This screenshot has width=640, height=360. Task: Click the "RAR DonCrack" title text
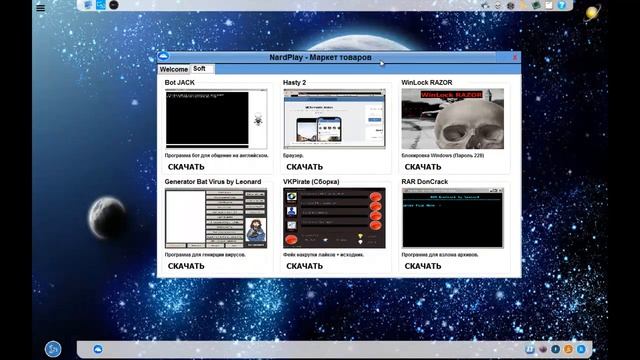(x=424, y=182)
